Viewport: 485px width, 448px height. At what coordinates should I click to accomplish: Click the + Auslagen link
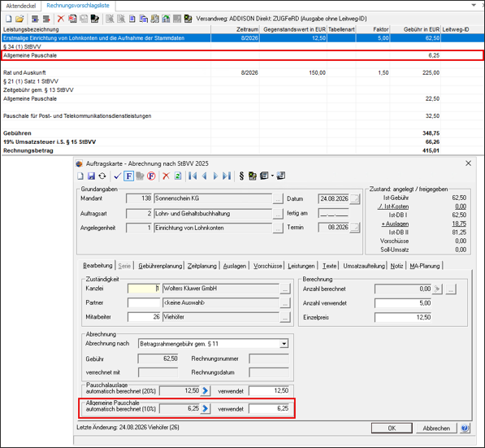click(395, 224)
